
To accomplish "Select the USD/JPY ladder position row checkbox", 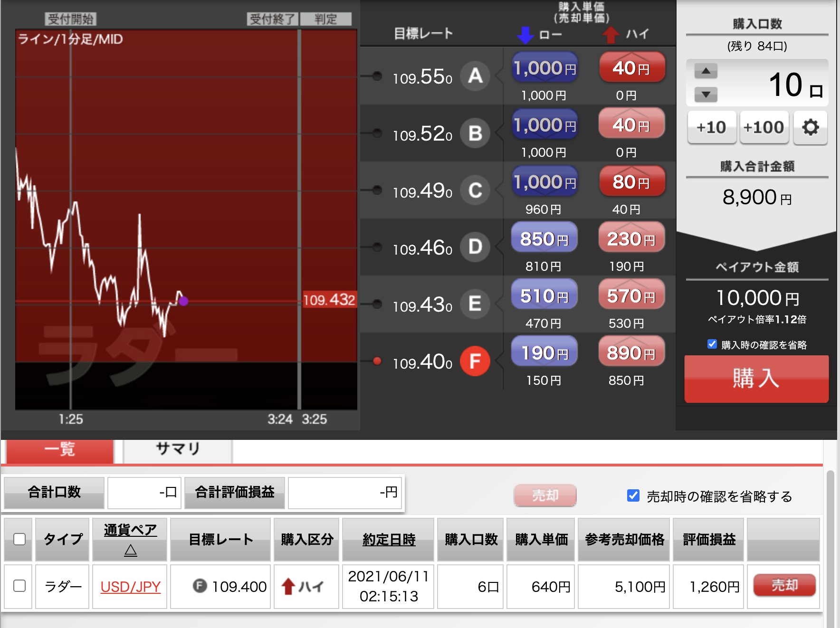I will click(x=19, y=586).
